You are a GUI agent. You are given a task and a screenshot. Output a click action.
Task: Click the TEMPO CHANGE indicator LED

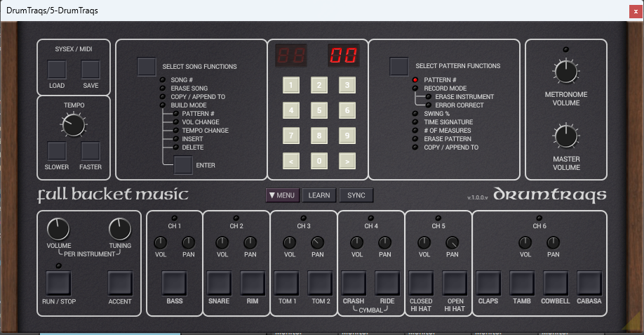tap(176, 131)
